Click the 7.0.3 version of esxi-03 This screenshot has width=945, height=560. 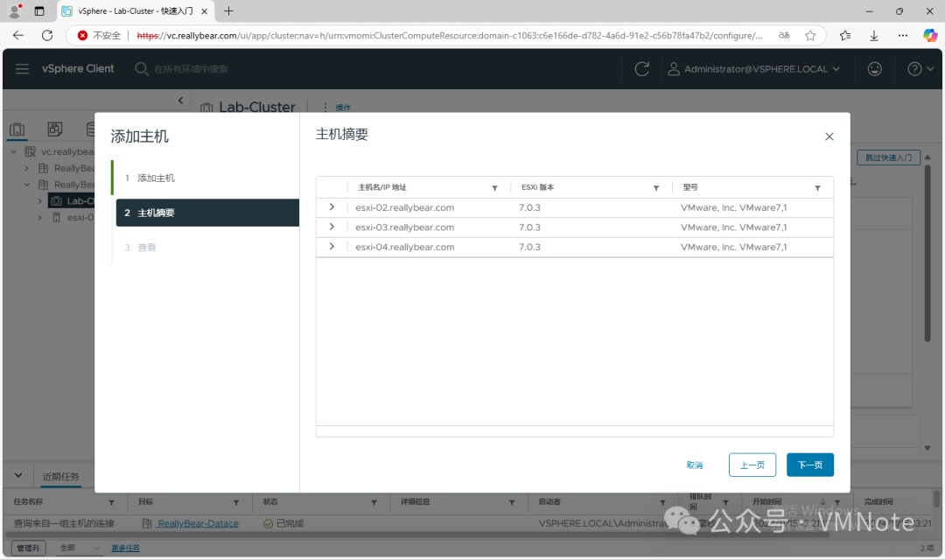click(x=529, y=227)
